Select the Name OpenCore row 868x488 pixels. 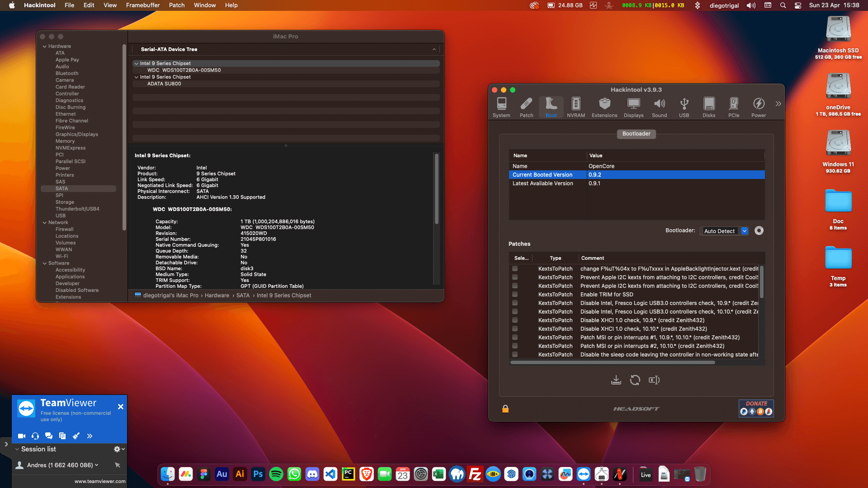click(637, 166)
